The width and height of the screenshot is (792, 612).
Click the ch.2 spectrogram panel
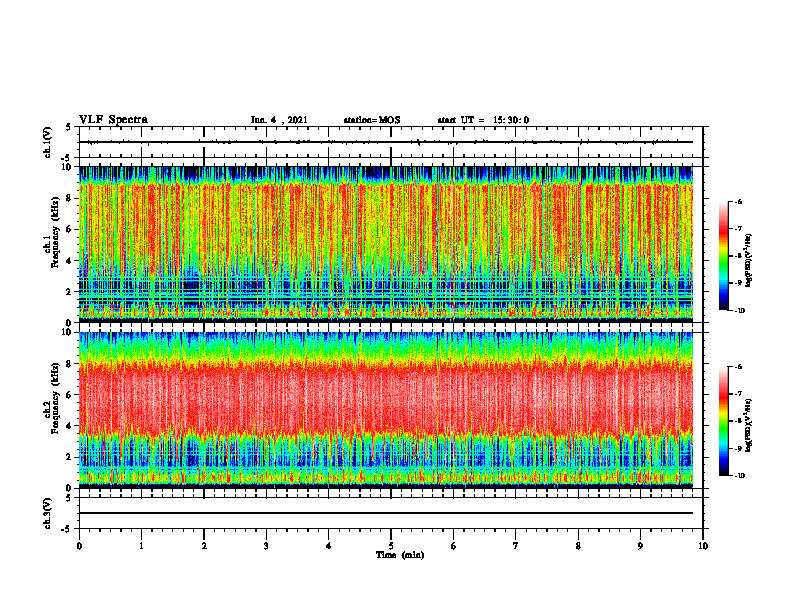click(386, 410)
